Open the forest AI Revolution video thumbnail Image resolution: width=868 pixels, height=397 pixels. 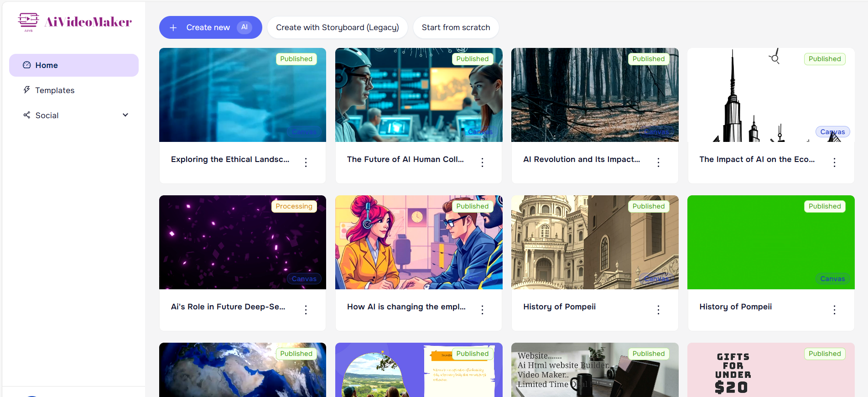[595, 95]
